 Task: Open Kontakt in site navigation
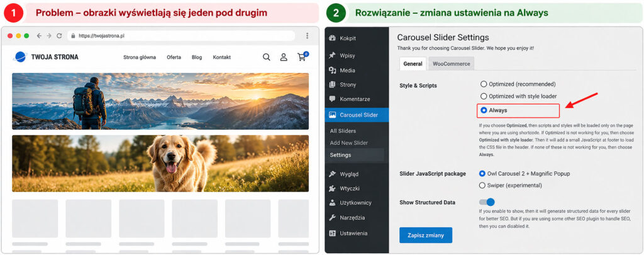[x=222, y=57]
